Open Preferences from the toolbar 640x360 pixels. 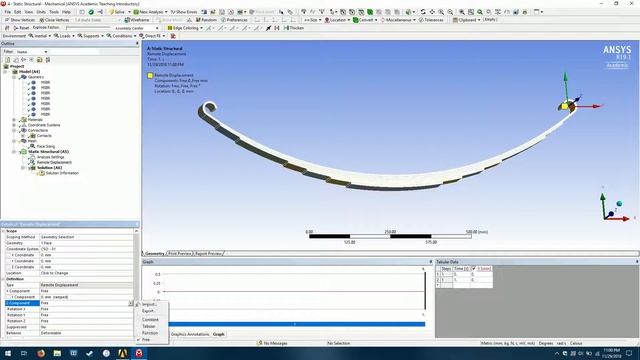coord(234,20)
